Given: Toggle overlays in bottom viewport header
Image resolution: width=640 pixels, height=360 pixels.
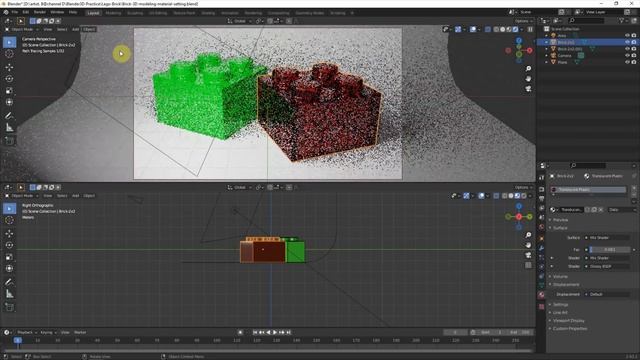Looking at the screenshot, I should [x=481, y=196].
